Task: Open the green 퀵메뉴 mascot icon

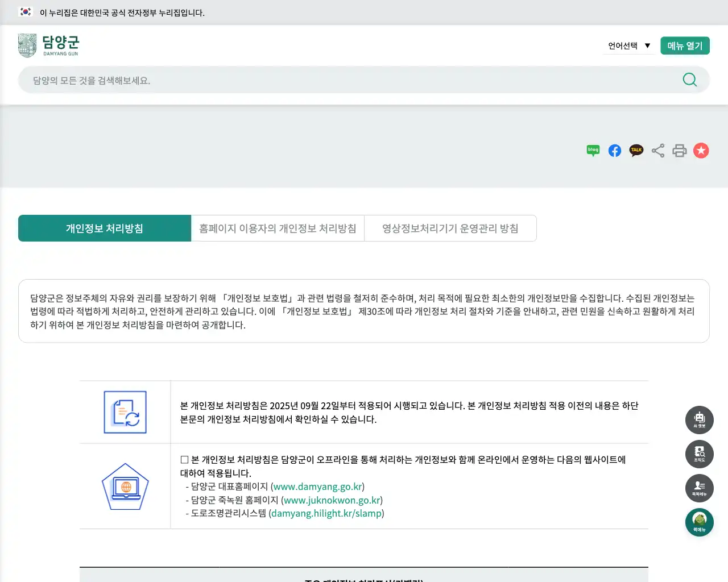Action: click(700, 522)
